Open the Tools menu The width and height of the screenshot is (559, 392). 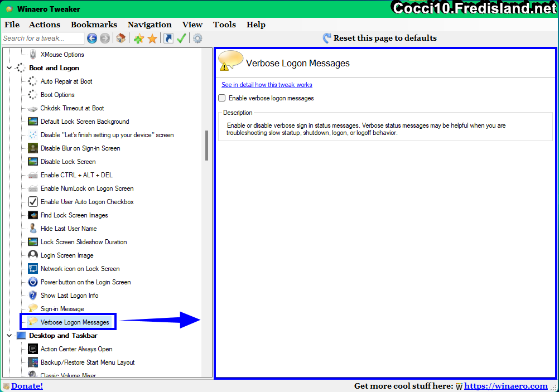pyautogui.click(x=225, y=25)
